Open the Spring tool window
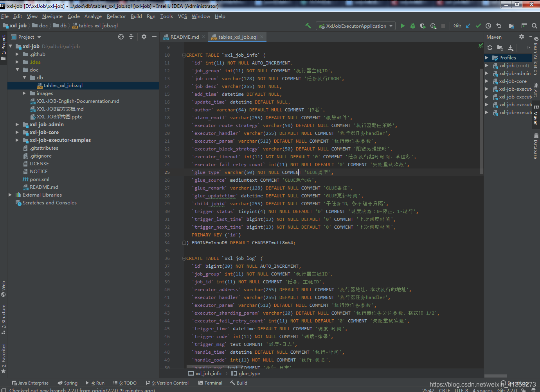 (67, 383)
